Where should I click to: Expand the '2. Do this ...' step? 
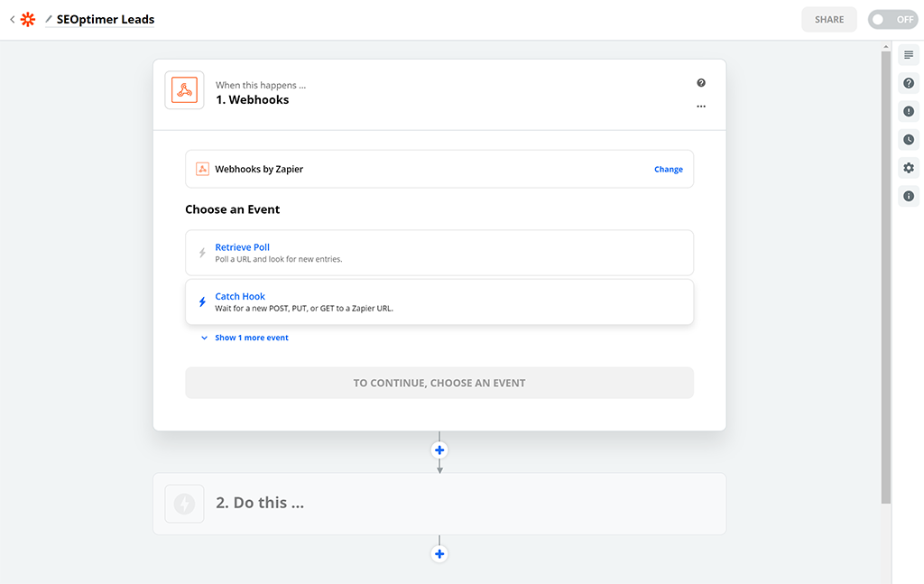point(439,504)
